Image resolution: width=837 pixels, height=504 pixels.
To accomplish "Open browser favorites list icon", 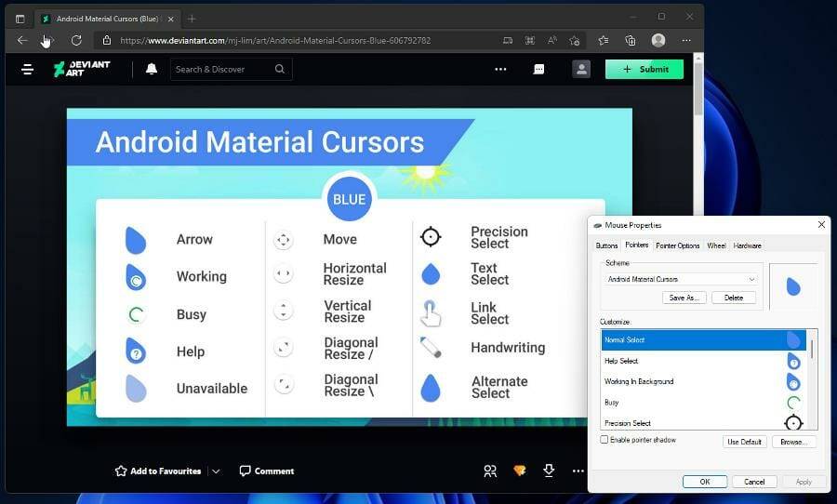I will [x=604, y=40].
